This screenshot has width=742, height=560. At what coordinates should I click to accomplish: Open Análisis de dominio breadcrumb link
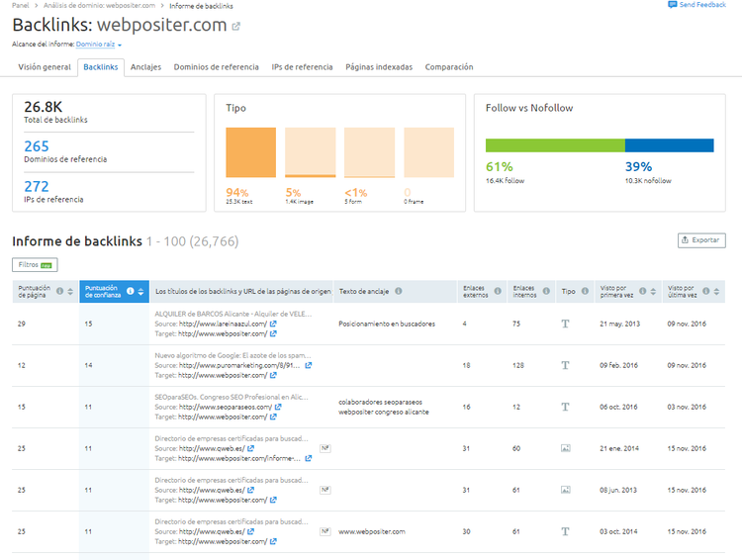(x=99, y=6)
